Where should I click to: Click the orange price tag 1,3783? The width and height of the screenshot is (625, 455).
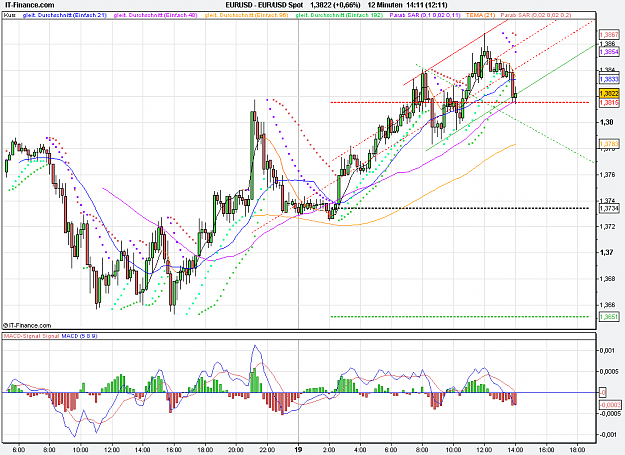[609, 143]
